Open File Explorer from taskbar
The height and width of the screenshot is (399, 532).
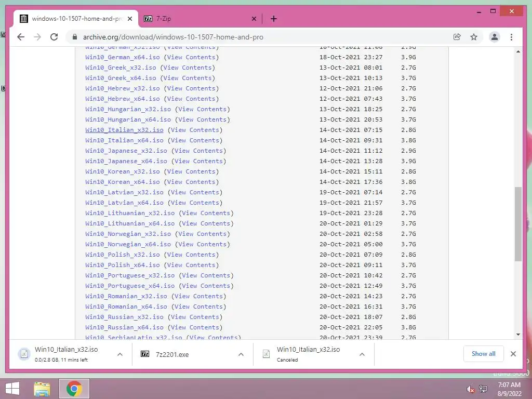(42, 389)
